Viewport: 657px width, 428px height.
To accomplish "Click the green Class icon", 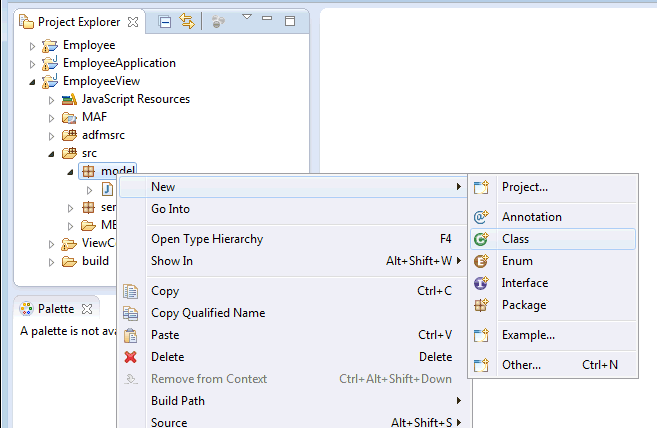I will pyautogui.click(x=481, y=239).
